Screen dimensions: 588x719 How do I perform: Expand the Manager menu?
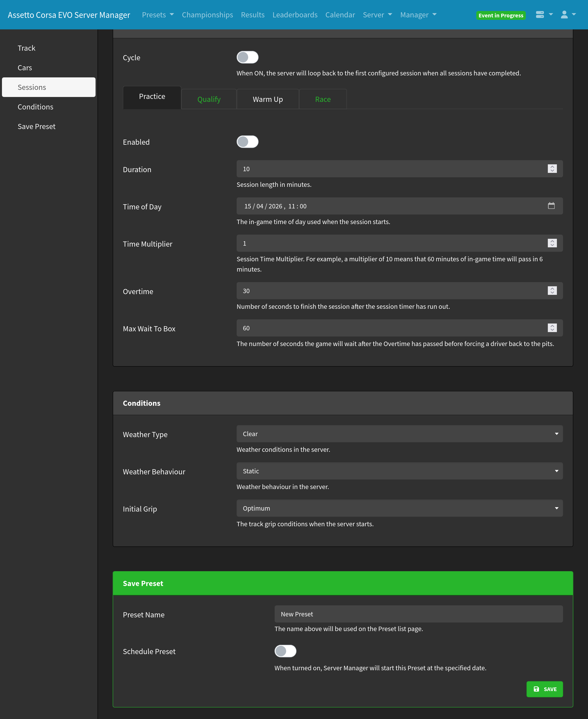(x=418, y=15)
